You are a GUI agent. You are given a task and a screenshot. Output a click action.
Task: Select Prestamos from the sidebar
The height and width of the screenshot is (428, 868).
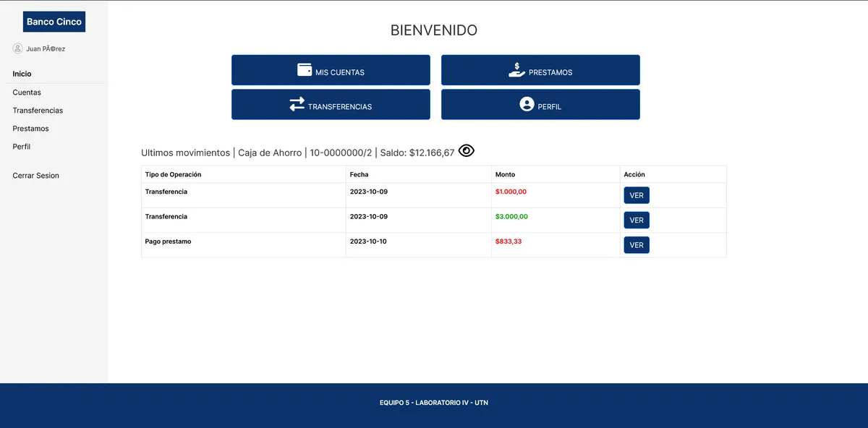(30, 128)
